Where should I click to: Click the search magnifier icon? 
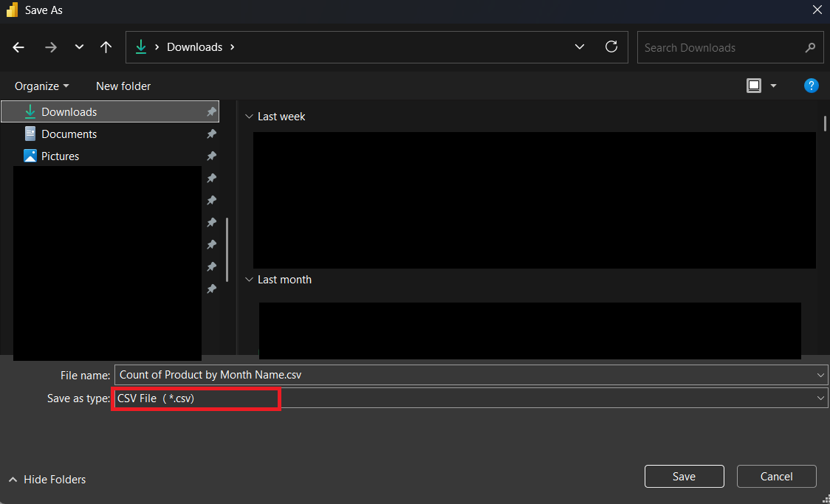[810, 48]
